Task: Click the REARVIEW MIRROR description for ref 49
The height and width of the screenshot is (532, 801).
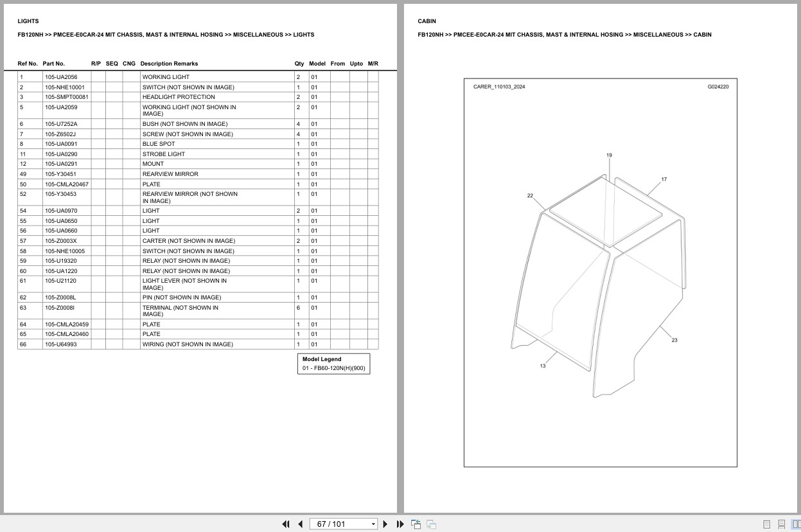Action: (x=170, y=174)
